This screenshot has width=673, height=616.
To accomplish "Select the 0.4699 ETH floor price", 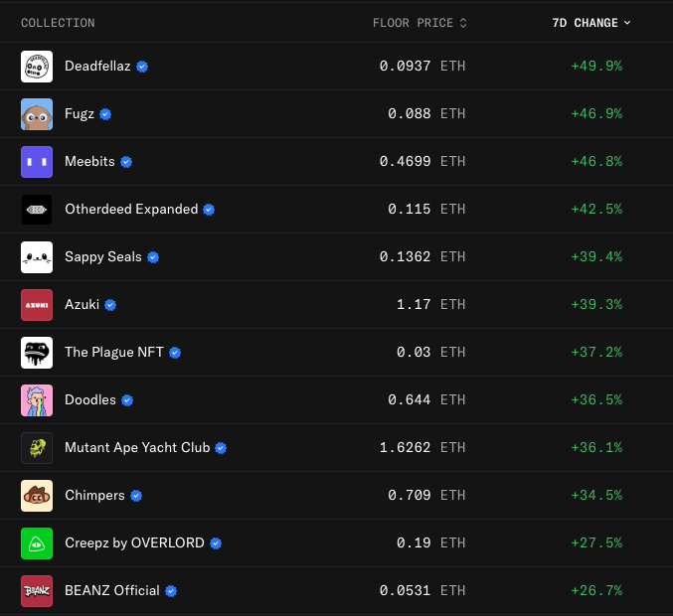I will tap(422, 161).
